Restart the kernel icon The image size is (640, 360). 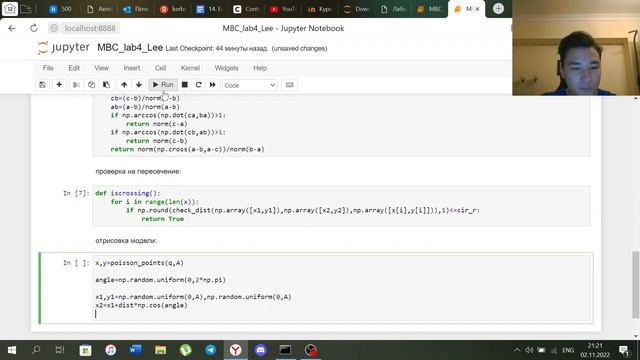tap(198, 85)
